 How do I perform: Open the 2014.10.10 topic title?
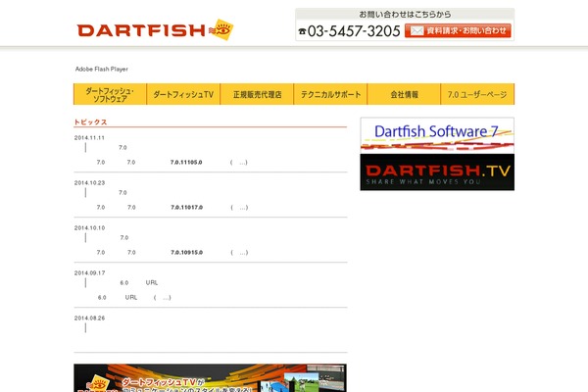pyautogui.click(x=124, y=237)
